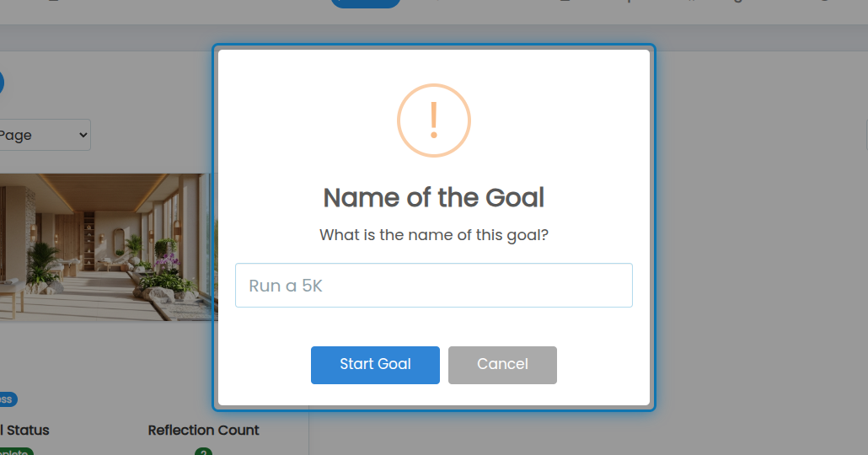
Task: Confirm with the Start Goal button
Action: pos(375,366)
